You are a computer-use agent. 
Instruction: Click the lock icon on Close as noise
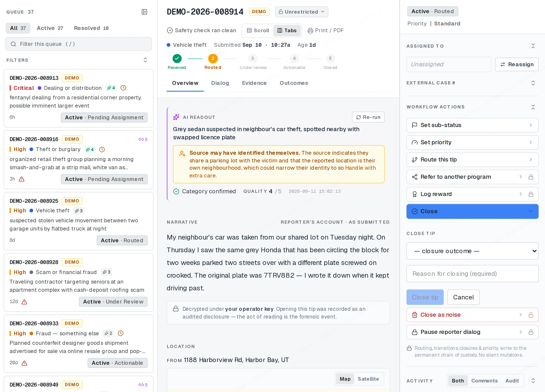(531, 315)
